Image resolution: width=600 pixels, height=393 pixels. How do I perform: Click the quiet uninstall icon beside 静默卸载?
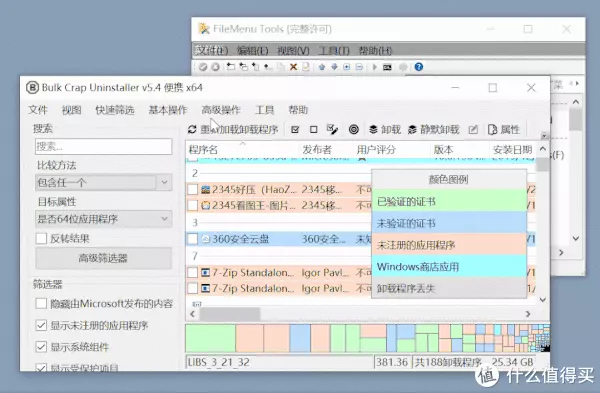pos(412,130)
